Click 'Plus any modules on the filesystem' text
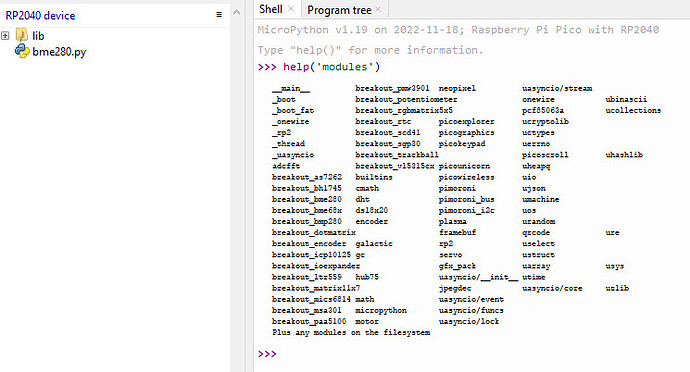The width and height of the screenshot is (690, 372). [x=351, y=332]
